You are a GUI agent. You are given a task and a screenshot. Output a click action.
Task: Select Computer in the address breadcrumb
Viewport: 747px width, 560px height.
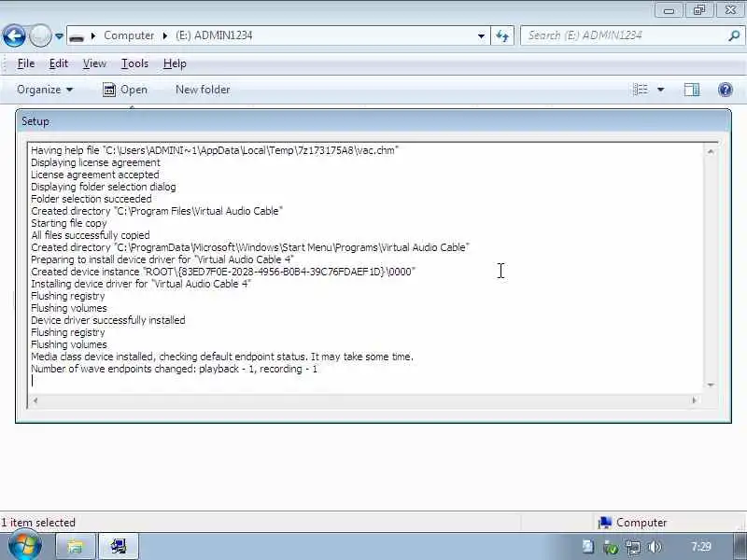[129, 35]
